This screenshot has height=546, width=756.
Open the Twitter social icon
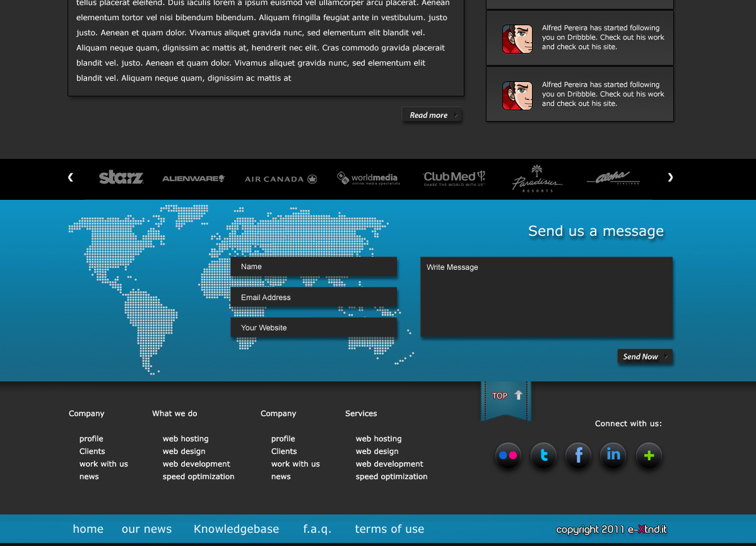[x=543, y=455]
